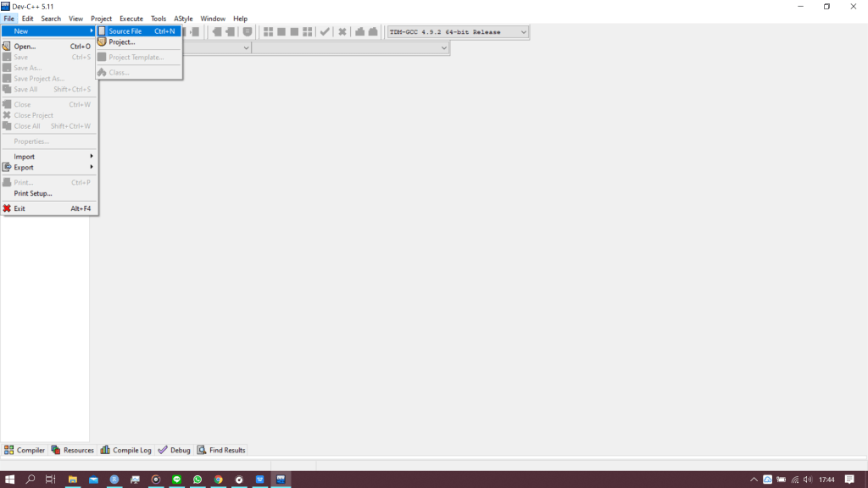Screen dimensions: 868x488
Task: Show the Debug tab
Action: click(175, 450)
